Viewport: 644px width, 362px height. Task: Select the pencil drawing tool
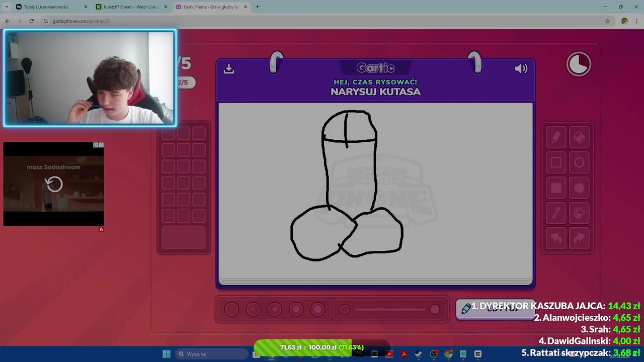pos(556,137)
